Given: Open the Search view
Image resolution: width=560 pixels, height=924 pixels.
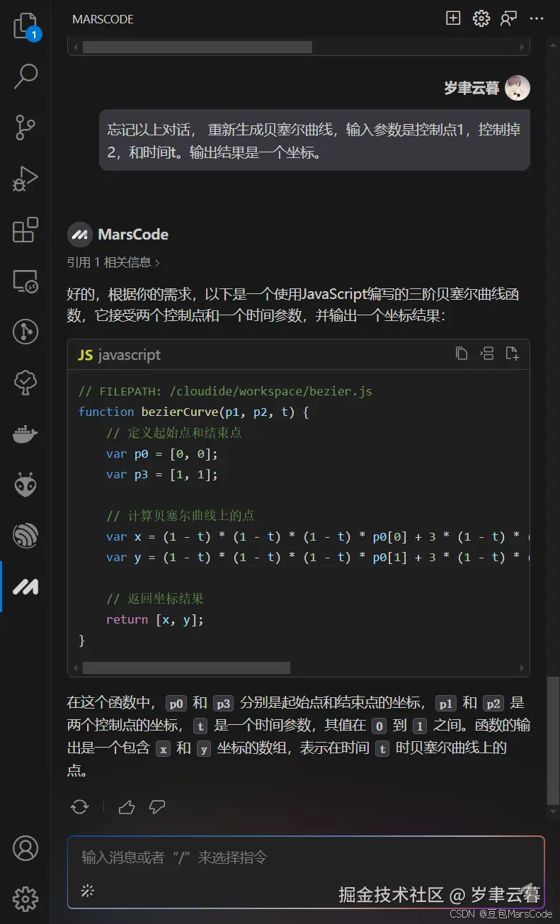Looking at the screenshot, I should 25,77.
